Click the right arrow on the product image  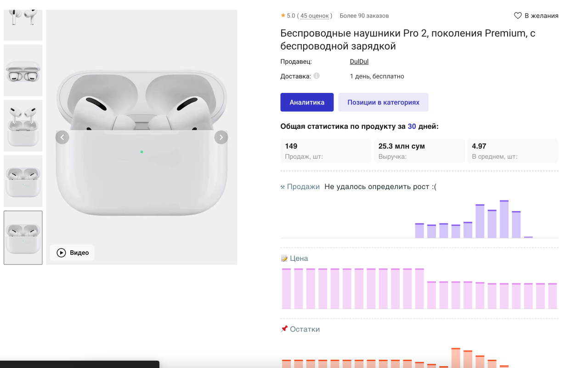click(x=221, y=137)
